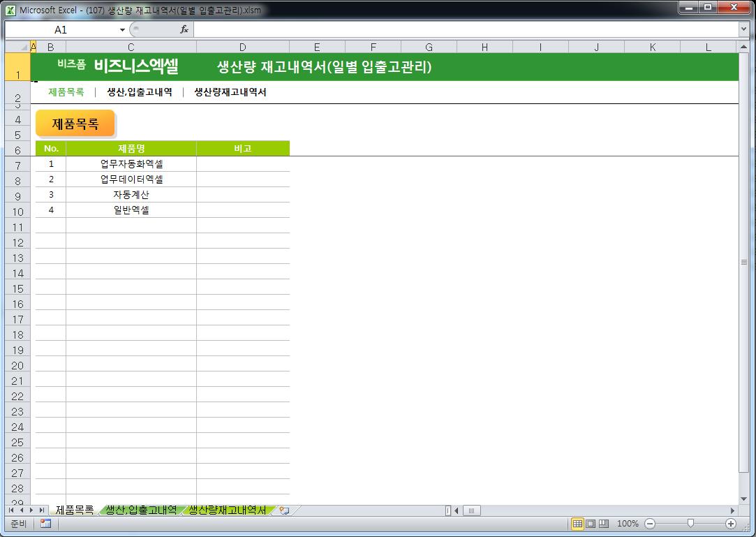Select column E header
Screen dimensions: 756x537
(317, 47)
